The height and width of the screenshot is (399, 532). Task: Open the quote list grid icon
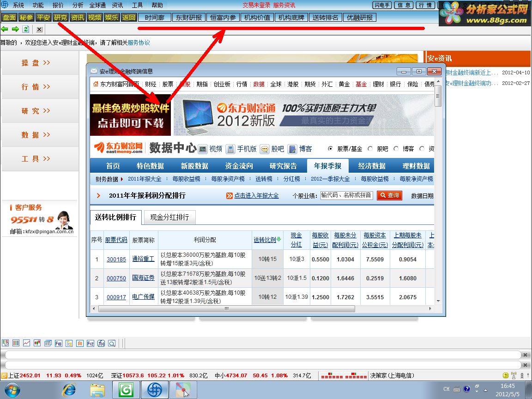[x=16, y=343]
